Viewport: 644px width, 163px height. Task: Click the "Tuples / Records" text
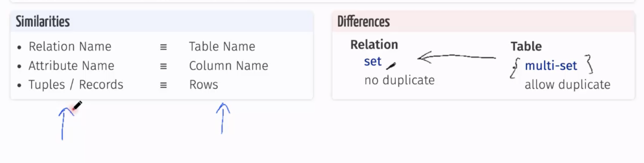tap(76, 85)
